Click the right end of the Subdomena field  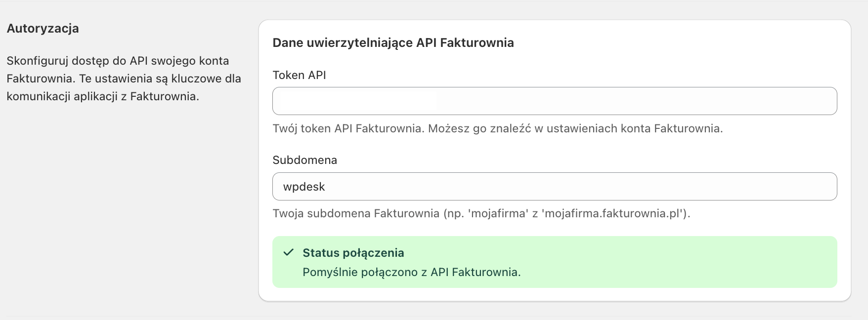click(x=821, y=186)
